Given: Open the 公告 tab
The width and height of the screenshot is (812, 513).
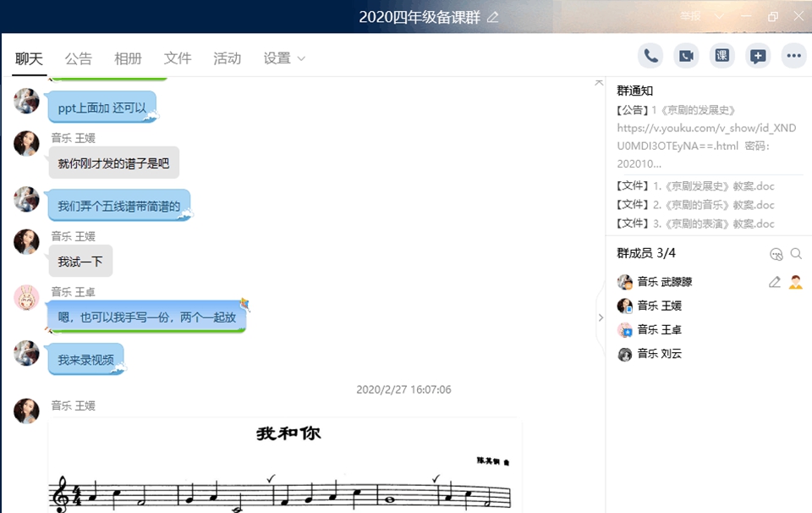Looking at the screenshot, I should (x=78, y=58).
